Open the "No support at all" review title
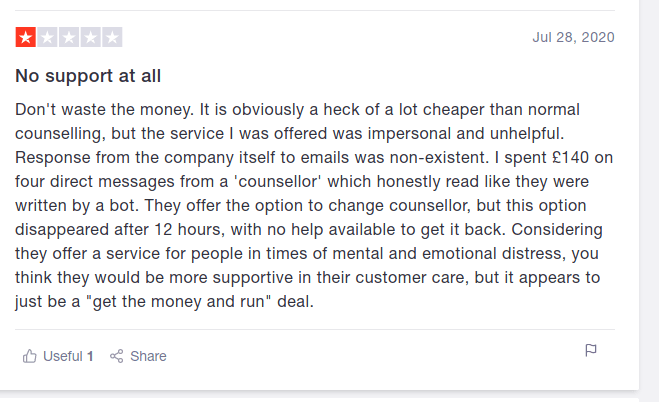This screenshot has height=402, width=659. (88, 75)
